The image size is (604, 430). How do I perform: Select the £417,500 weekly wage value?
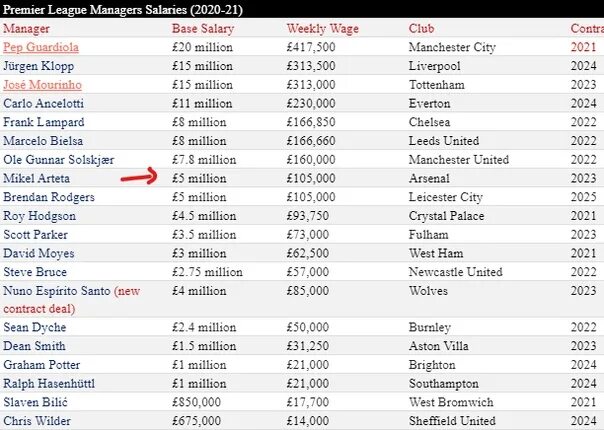[311, 47]
